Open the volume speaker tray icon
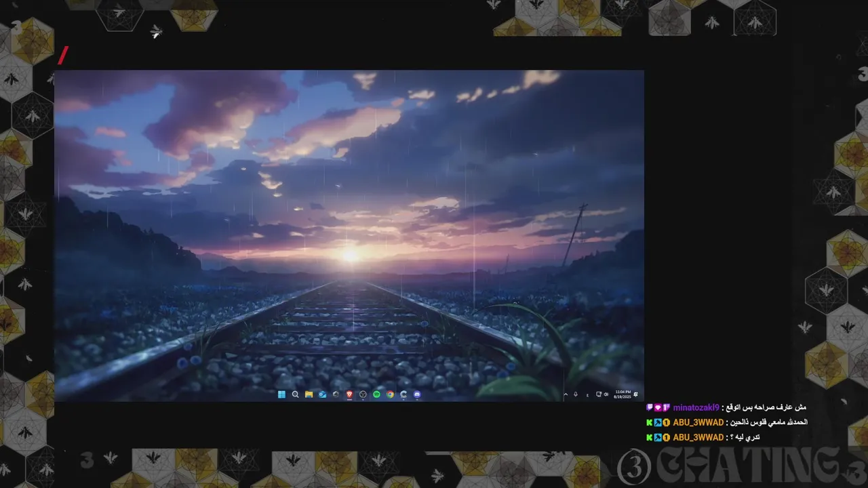The height and width of the screenshot is (488, 868). (606, 394)
